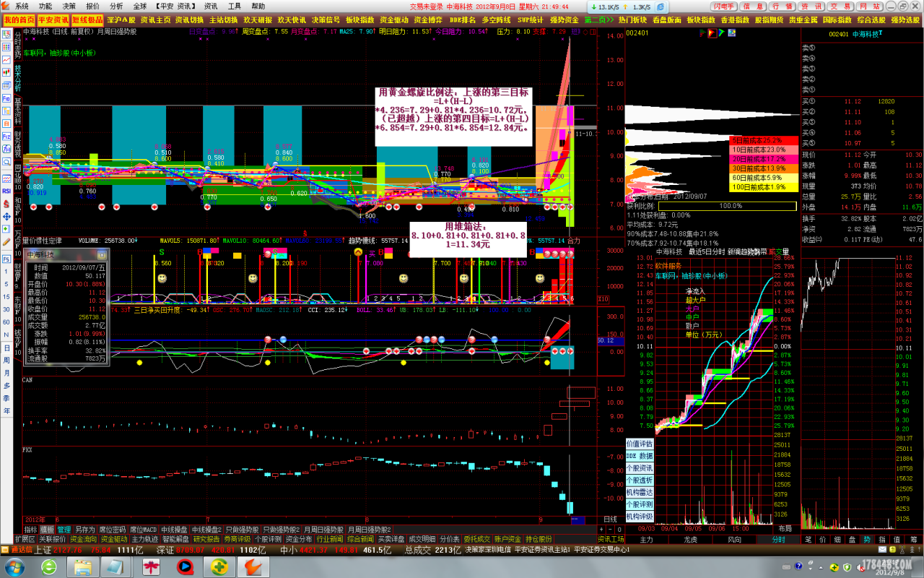This screenshot has width=924, height=578.
Task: Click the app logo icon in title bar
Action: 6,6
